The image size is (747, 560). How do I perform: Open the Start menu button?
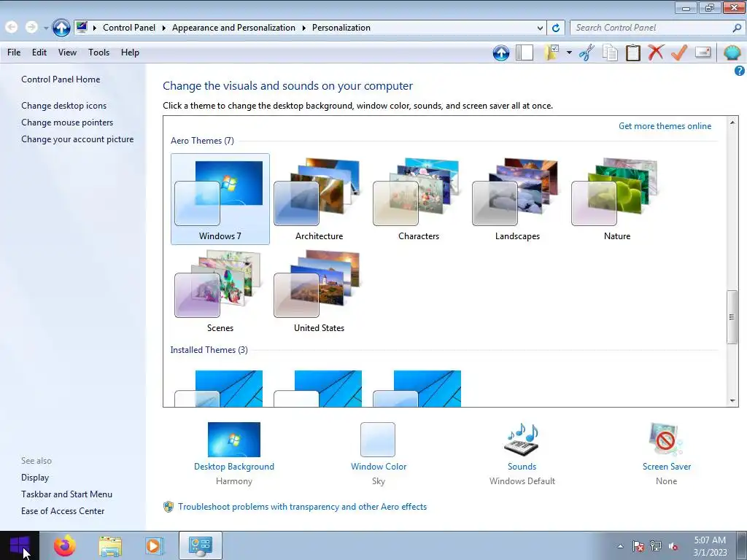point(20,545)
